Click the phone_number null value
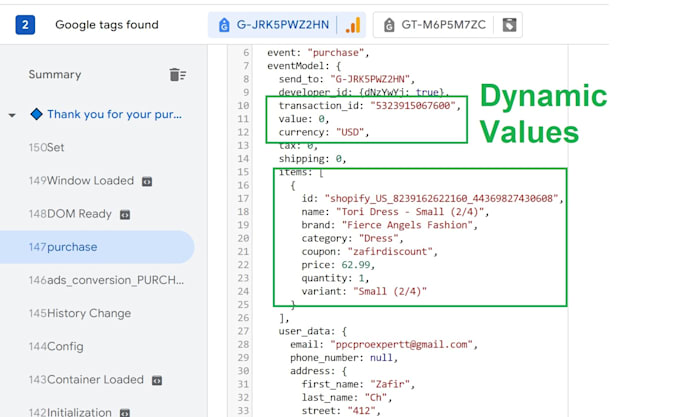 pos(381,358)
